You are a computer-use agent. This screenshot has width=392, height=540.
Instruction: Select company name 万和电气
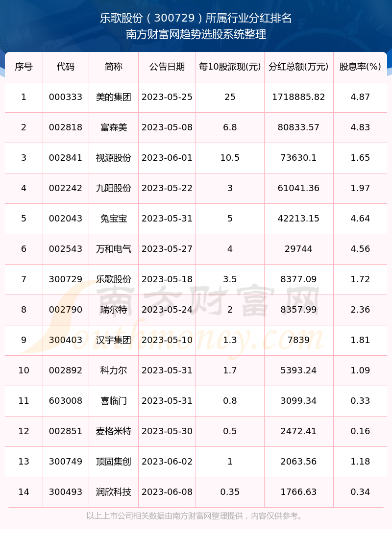(x=114, y=249)
